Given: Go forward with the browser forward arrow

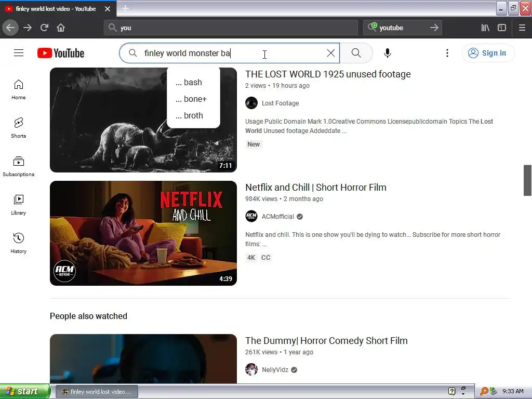Looking at the screenshot, I should click(28, 28).
